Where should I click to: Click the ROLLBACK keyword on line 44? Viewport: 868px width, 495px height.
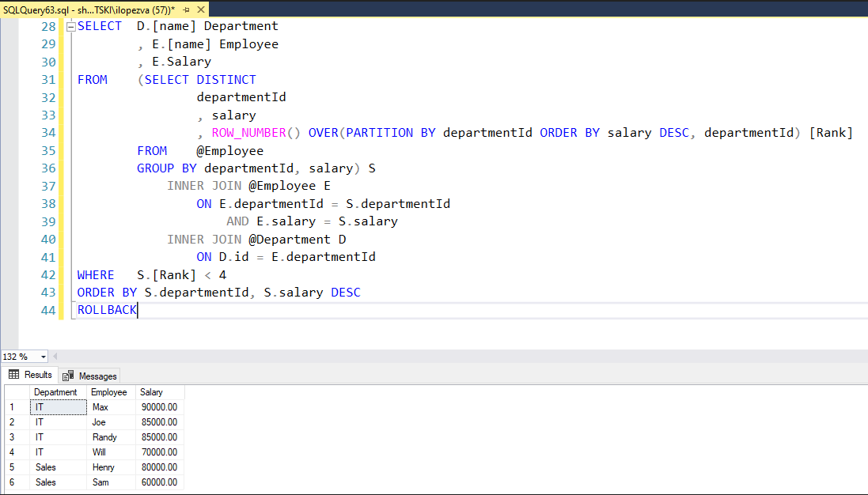point(107,310)
